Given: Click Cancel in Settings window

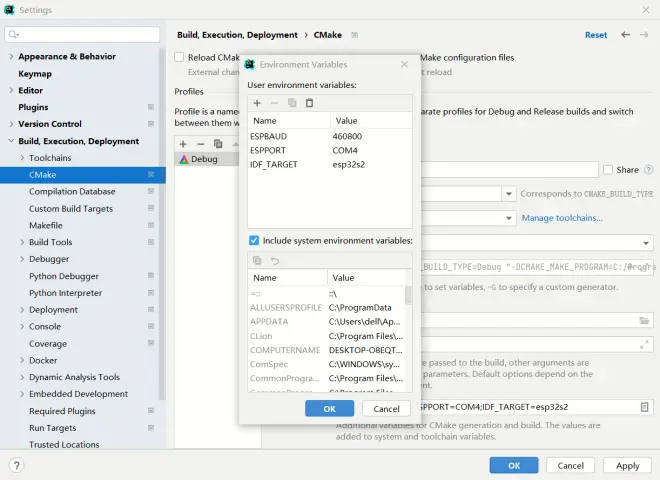Looking at the screenshot, I should [x=570, y=466].
